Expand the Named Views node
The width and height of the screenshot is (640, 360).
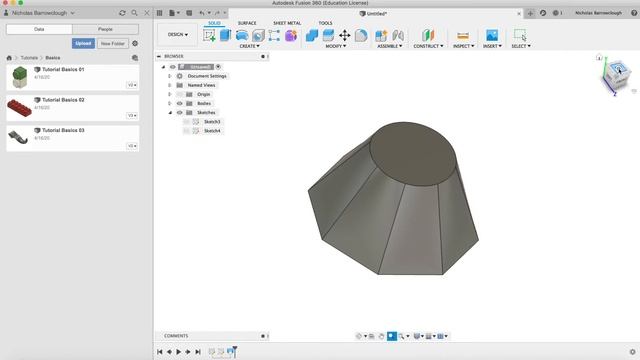170,85
